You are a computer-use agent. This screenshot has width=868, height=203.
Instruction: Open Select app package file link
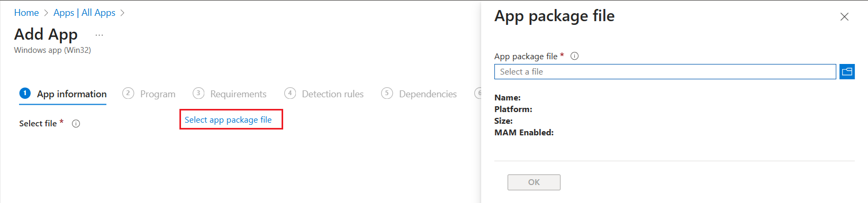(x=228, y=119)
